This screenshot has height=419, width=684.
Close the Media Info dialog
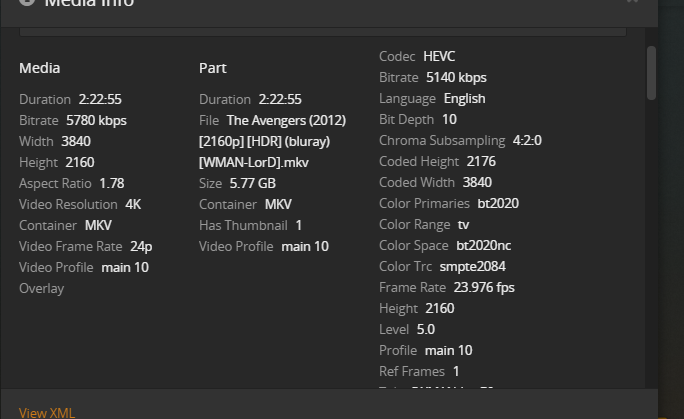[x=632, y=2]
